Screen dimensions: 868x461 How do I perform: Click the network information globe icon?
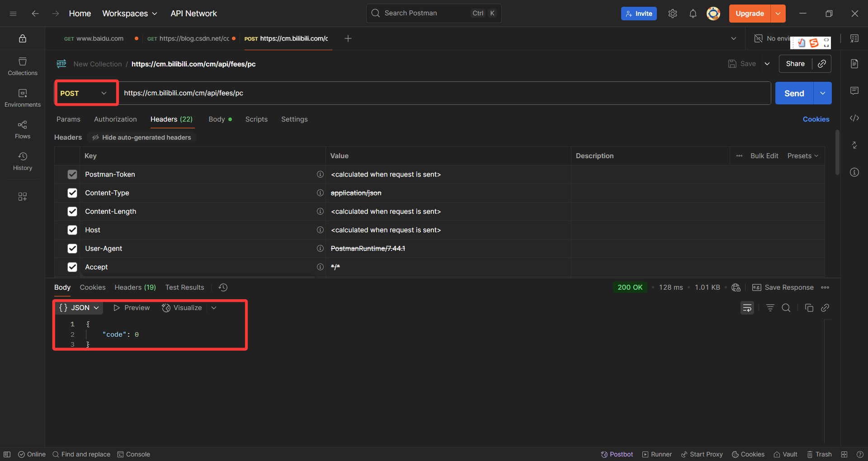tap(736, 287)
